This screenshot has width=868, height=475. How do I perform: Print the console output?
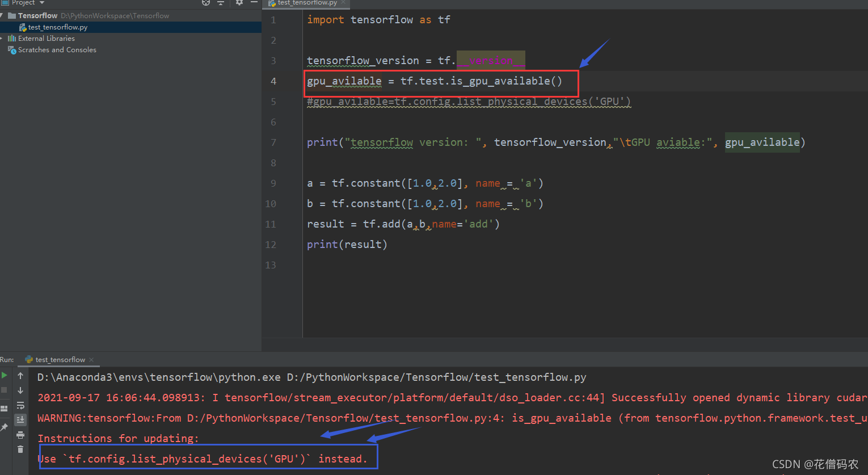click(20, 435)
